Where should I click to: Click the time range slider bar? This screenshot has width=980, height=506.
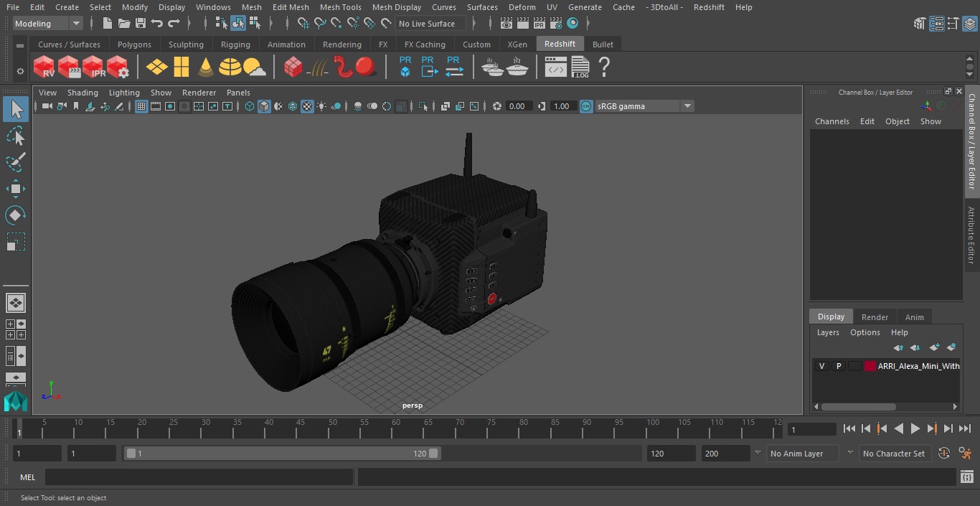tap(282, 454)
